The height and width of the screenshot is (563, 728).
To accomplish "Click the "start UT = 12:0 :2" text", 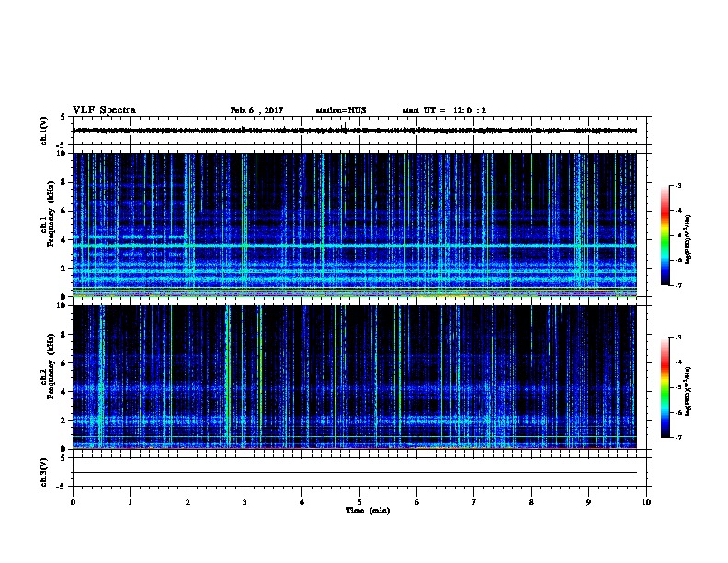I will click(444, 110).
